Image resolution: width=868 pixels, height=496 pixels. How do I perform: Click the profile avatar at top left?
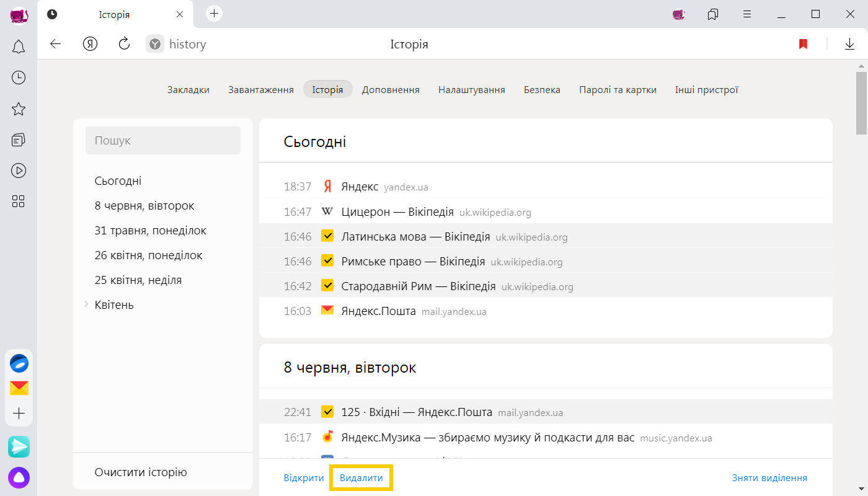point(19,15)
